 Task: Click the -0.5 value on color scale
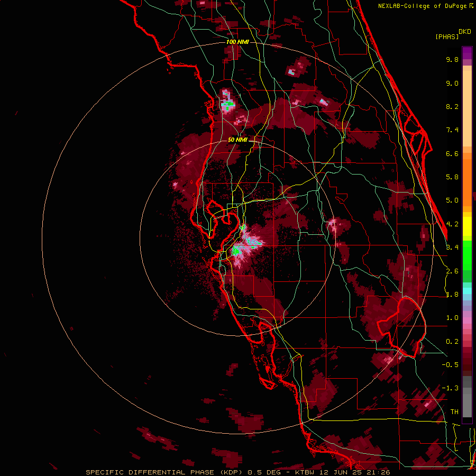[450, 365]
